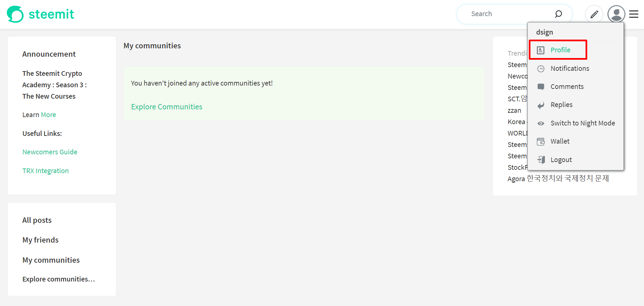Click the Profile icon in dropdown
The image size is (644, 306).
point(541,50)
